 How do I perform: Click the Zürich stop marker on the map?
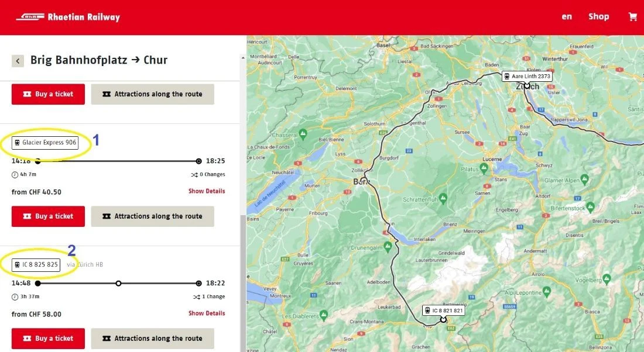pyautogui.click(x=527, y=86)
